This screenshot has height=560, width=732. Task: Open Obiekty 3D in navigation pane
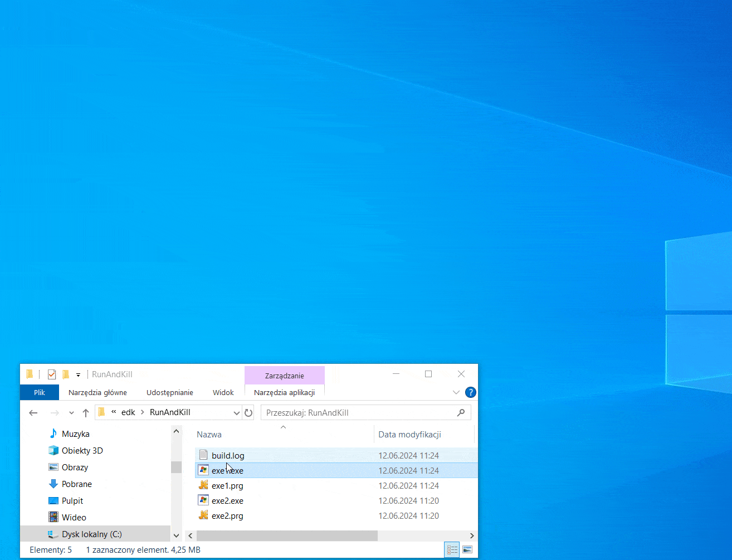82,451
